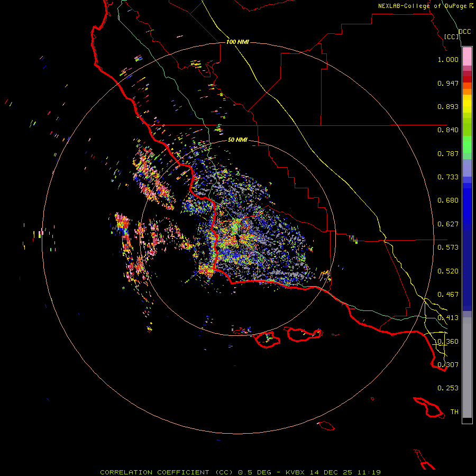
Task: Click the 0.680 value on the color scale
Action: 448,200
